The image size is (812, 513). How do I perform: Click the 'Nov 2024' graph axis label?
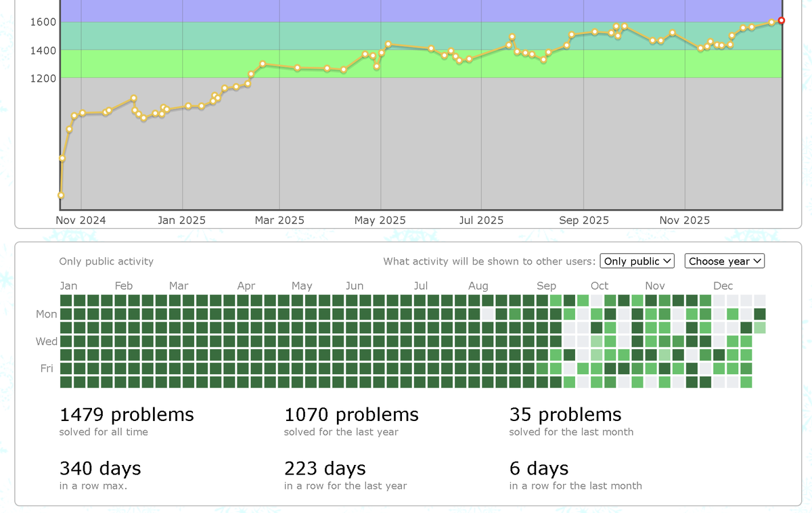coord(81,220)
